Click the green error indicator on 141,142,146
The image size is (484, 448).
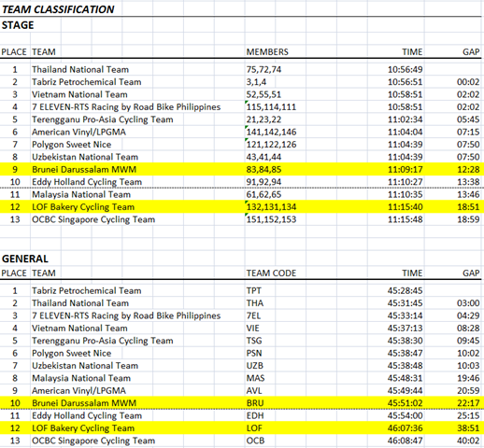247,127
